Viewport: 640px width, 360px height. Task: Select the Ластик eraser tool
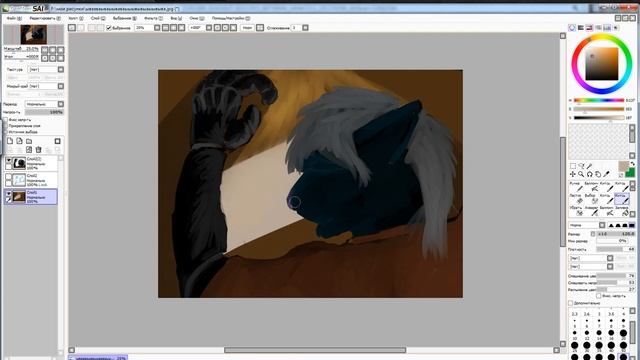coord(576,199)
